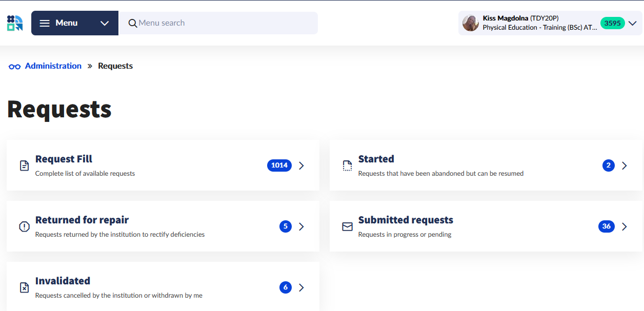Click the hamburger icon in Menu button

click(45, 23)
